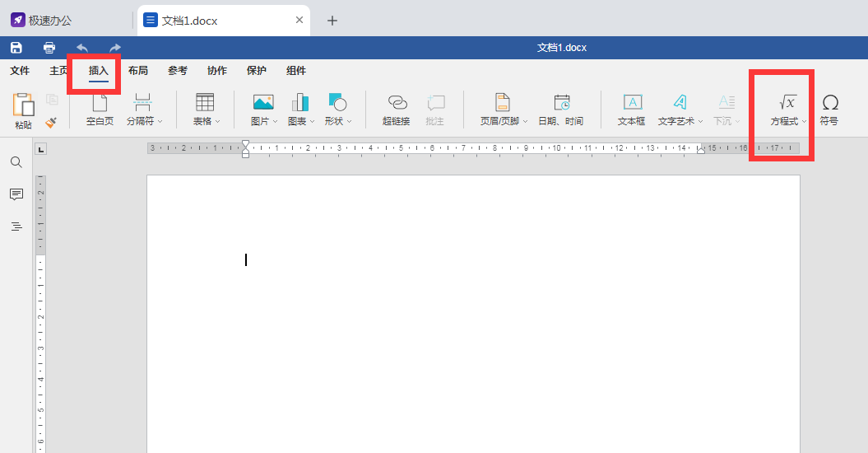The image size is (868, 453).
Task: Insert a hyperlink (超链接)
Action: (x=397, y=110)
